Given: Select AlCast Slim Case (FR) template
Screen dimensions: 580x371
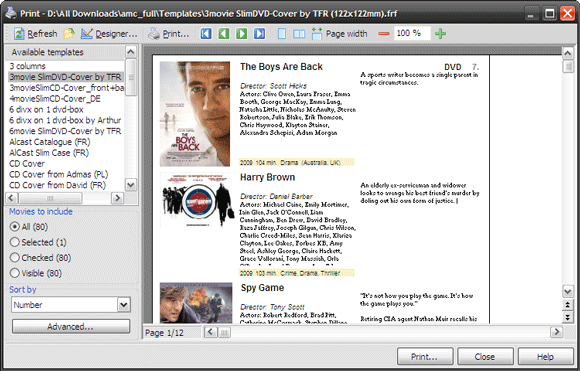Looking at the screenshot, I should (x=66, y=152).
